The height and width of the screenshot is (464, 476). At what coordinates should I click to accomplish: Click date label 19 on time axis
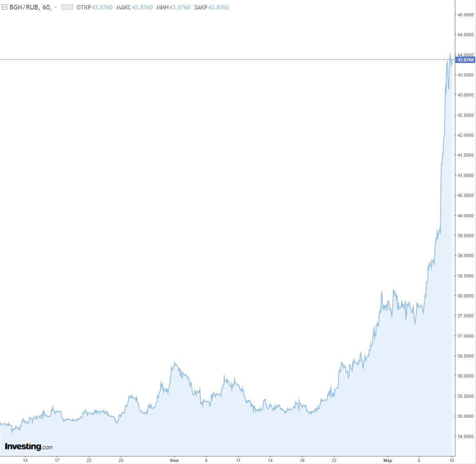tap(302, 460)
